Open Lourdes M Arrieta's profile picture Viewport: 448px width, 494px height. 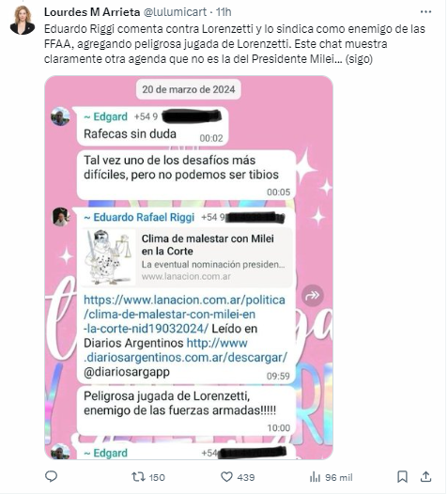pos(22,20)
